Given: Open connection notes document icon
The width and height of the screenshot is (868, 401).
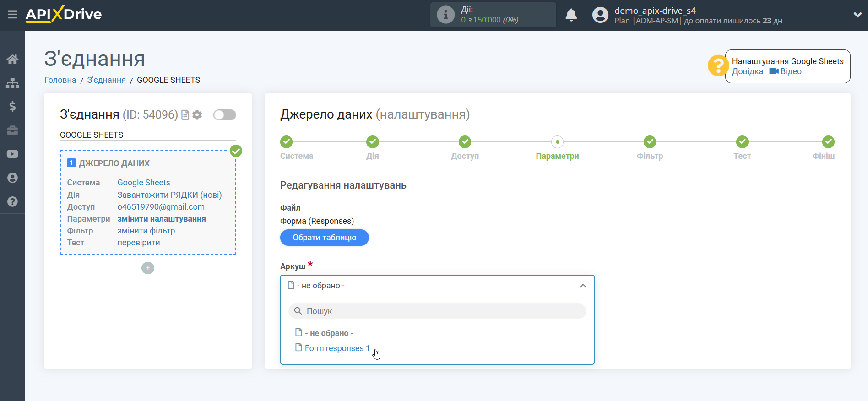Looking at the screenshot, I should tap(185, 115).
